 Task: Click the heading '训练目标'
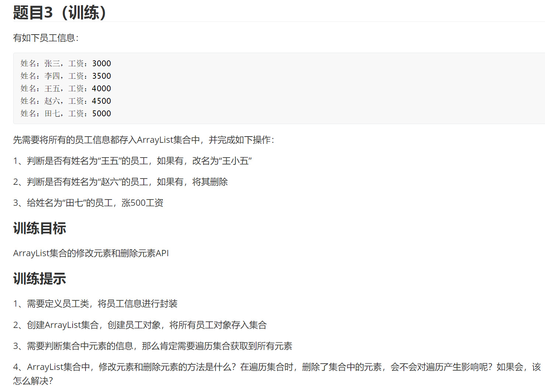[x=39, y=228]
